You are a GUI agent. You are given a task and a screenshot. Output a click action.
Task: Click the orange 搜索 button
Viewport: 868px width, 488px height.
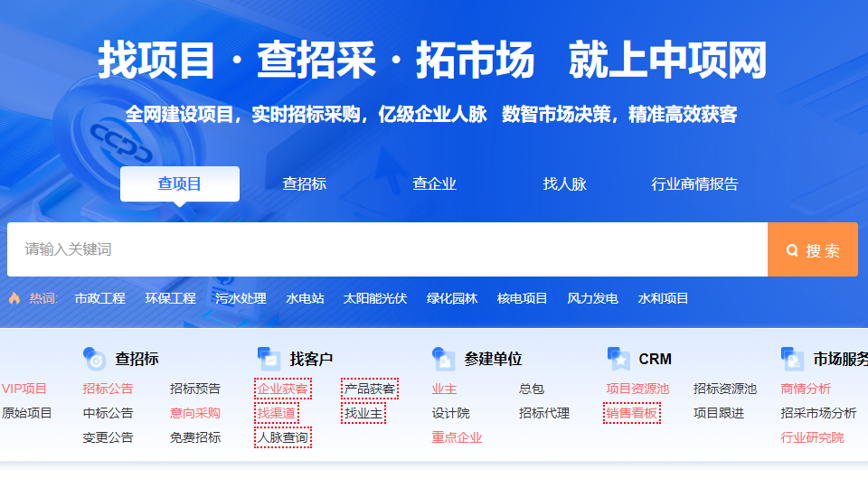[813, 249]
